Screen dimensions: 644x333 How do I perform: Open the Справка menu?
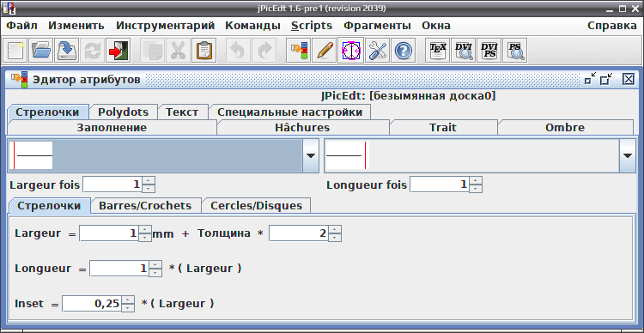click(612, 26)
